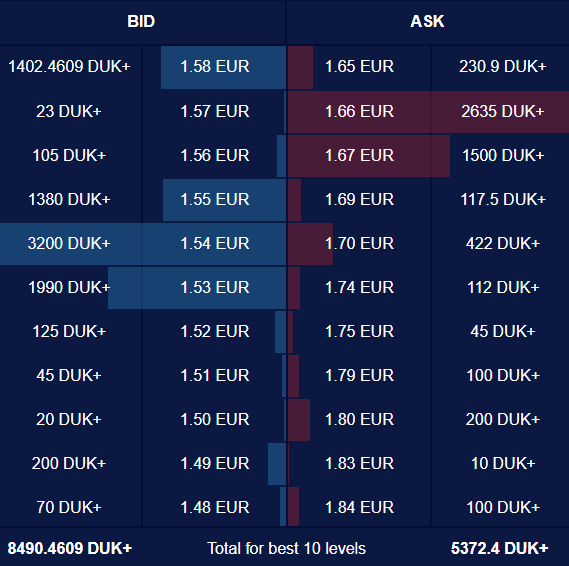Click the 1500 DUK+ ask volume
The width and height of the screenshot is (569, 566).
(503, 156)
